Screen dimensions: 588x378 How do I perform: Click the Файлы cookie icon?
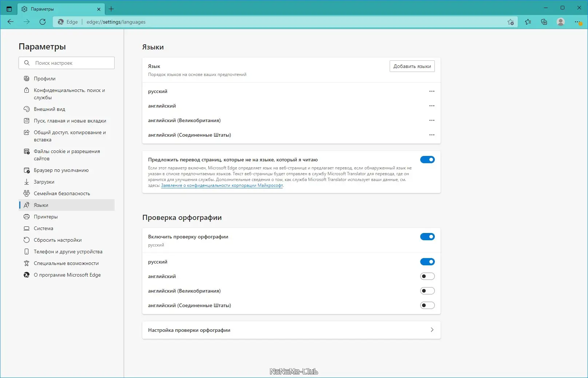pos(27,151)
